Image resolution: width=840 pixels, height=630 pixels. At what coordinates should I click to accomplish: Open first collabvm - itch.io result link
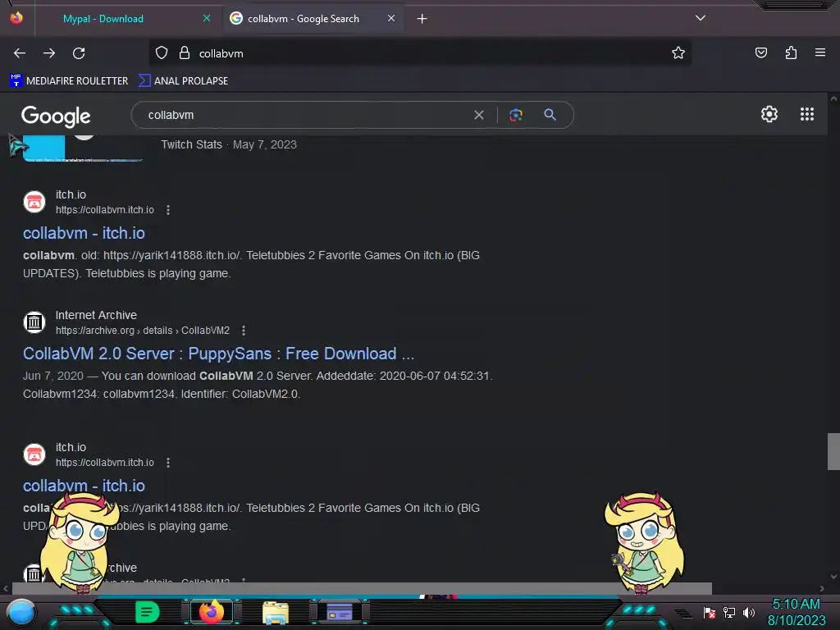84,233
